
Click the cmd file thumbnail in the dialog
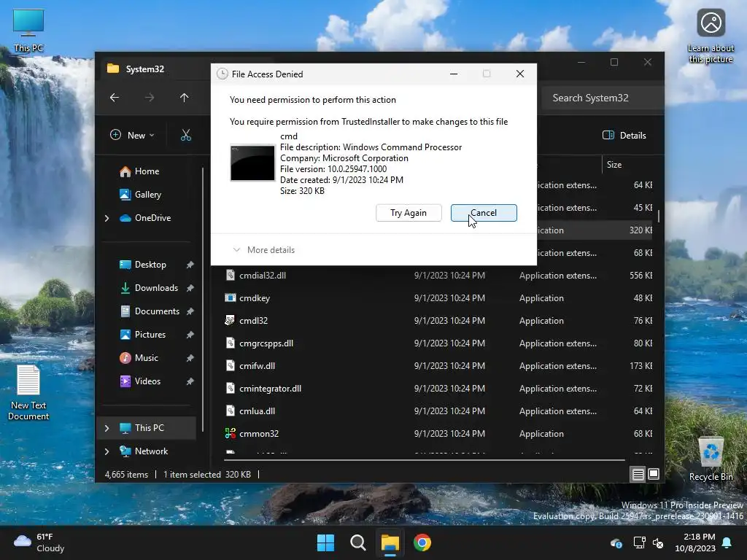click(x=252, y=163)
